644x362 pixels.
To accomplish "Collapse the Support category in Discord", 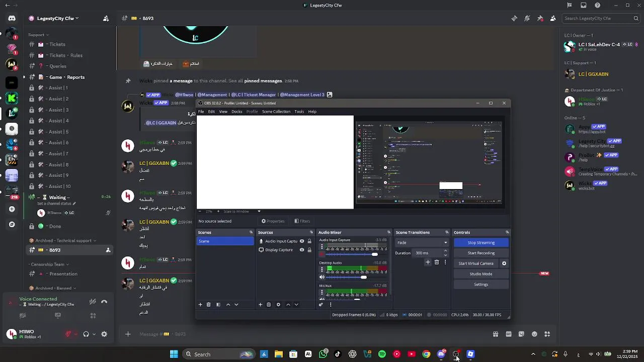I will tap(38, 35).
